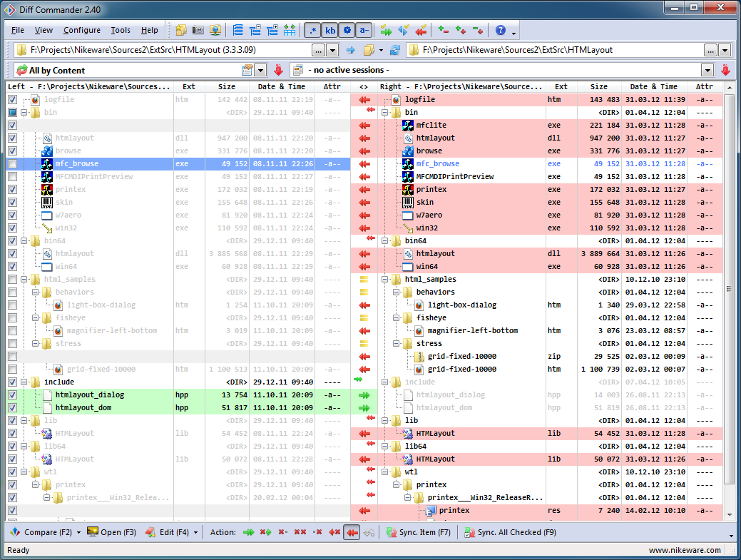The width and height of the screenshot is (741, 560).
Task: Select the red X with green arrow action
Action: 265,533
